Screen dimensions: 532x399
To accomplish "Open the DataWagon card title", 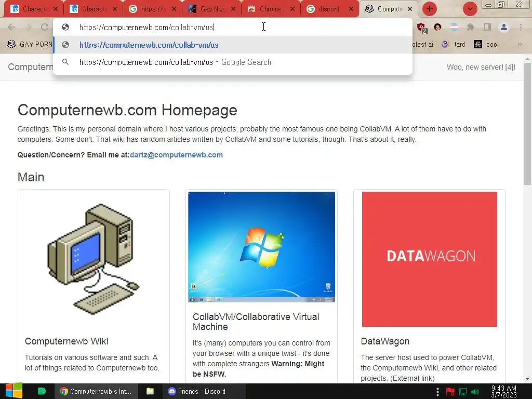I will 385,341.
